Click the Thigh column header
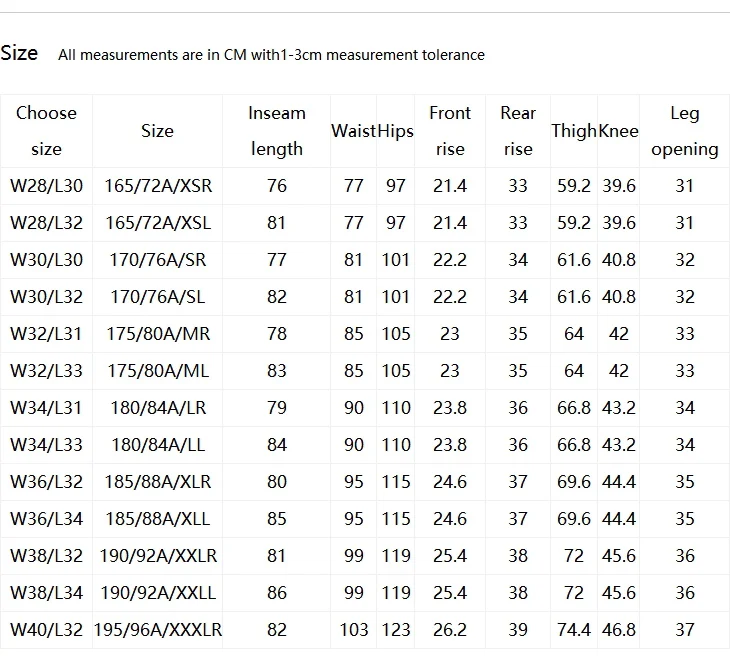The width and height of the screenshot is (730, 665). pos(574,131)
